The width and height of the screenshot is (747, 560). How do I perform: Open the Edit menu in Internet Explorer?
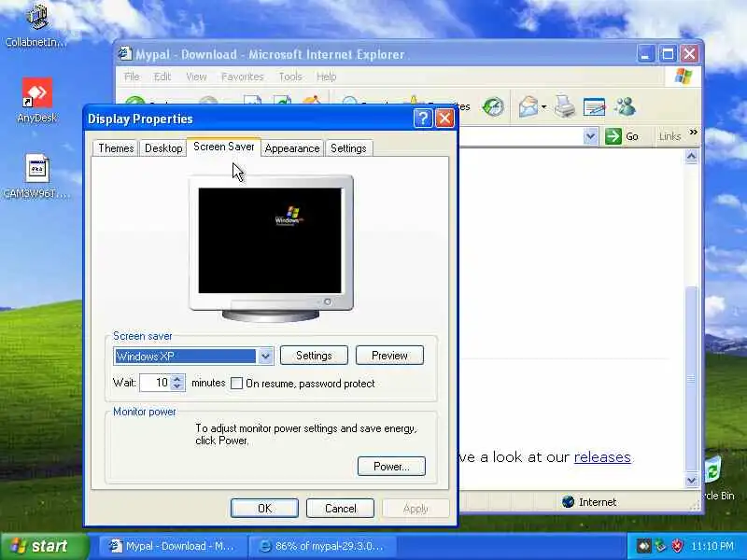tap(162, 77)
